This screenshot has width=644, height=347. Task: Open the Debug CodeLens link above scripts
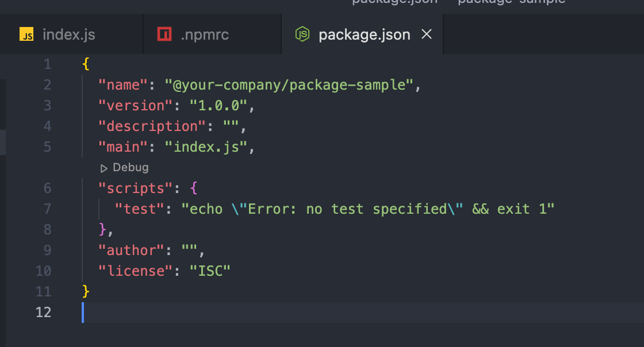131,168
